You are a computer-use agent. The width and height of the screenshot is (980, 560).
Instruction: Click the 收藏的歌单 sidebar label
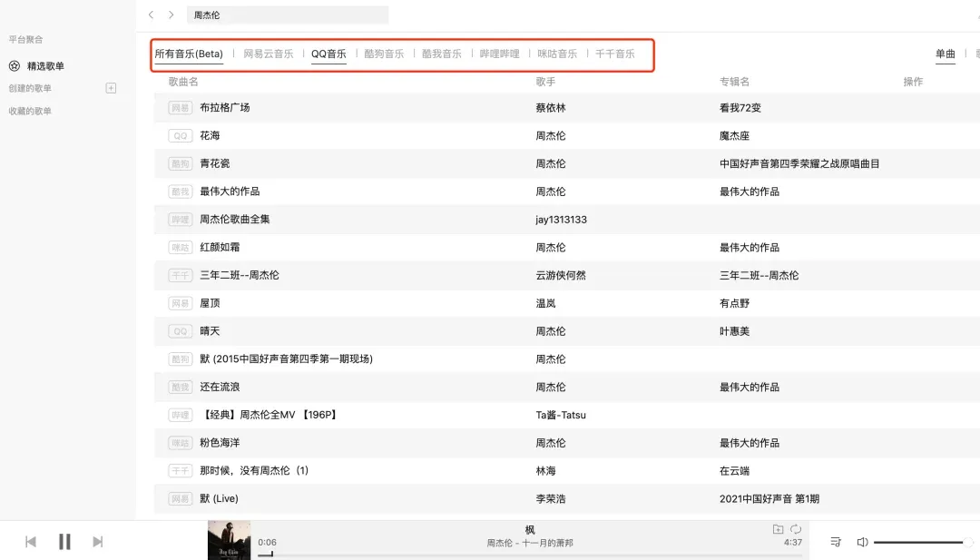tap(30, 111)
